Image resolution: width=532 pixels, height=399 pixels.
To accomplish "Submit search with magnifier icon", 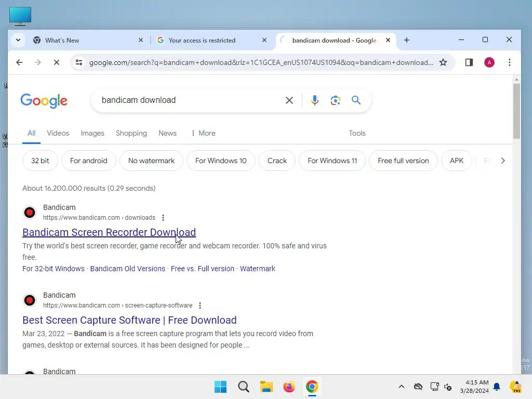I will point(356,100).
